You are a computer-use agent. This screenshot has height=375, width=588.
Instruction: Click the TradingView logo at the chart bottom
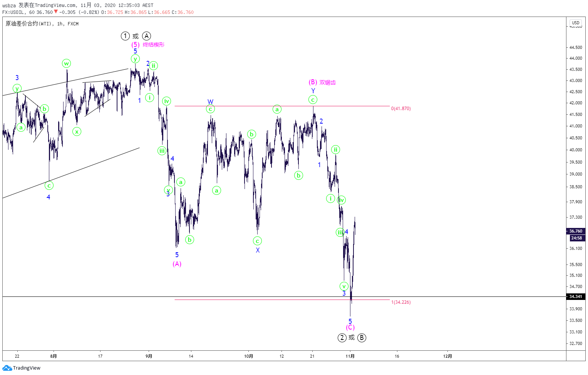[x=22, y=368]
